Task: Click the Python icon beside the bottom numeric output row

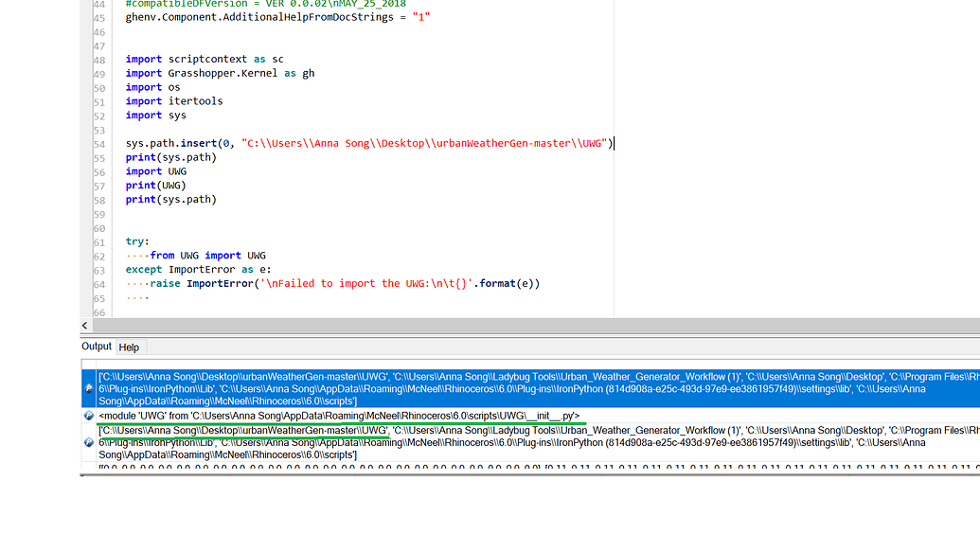Action: click(x=89, y=466)
